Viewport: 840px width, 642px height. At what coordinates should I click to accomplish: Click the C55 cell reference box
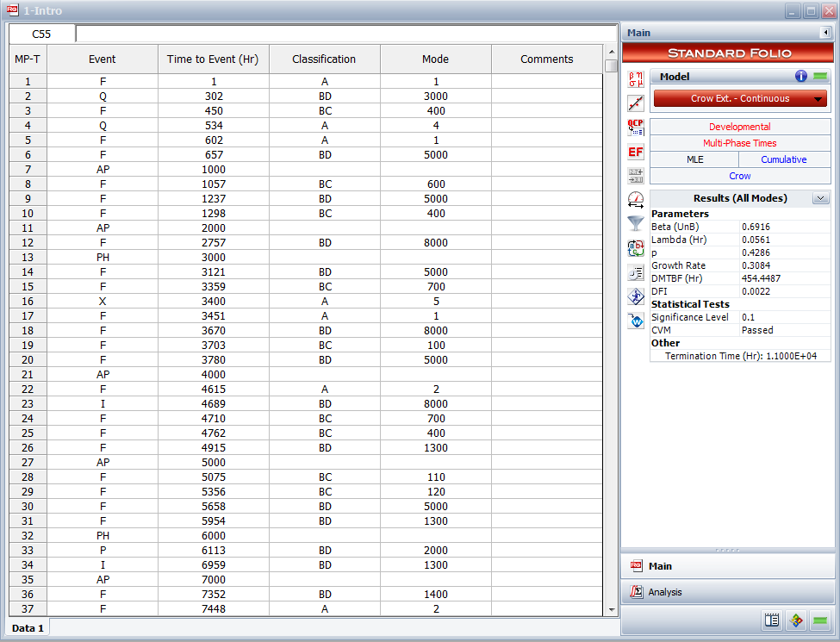point(42,34)
